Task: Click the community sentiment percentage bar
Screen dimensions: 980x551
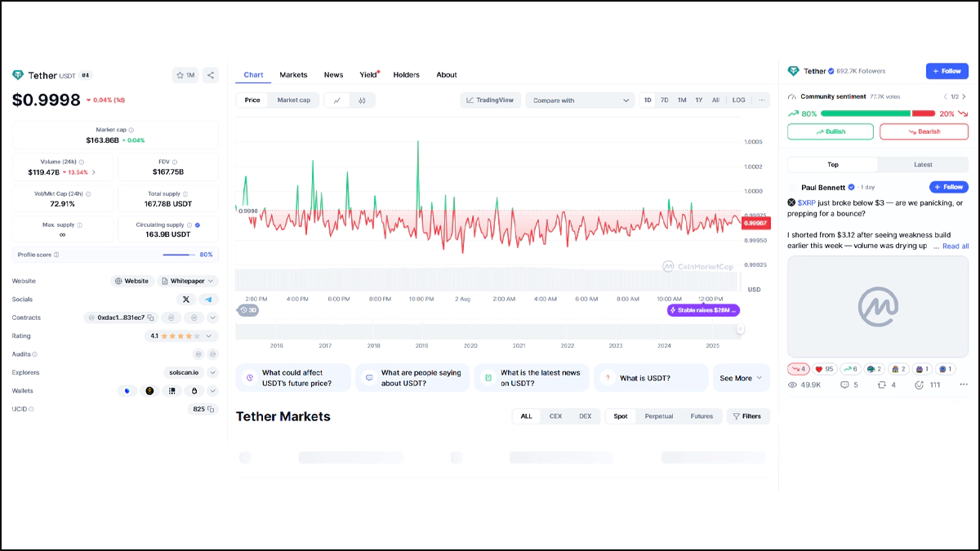Action: coord(877,113)
